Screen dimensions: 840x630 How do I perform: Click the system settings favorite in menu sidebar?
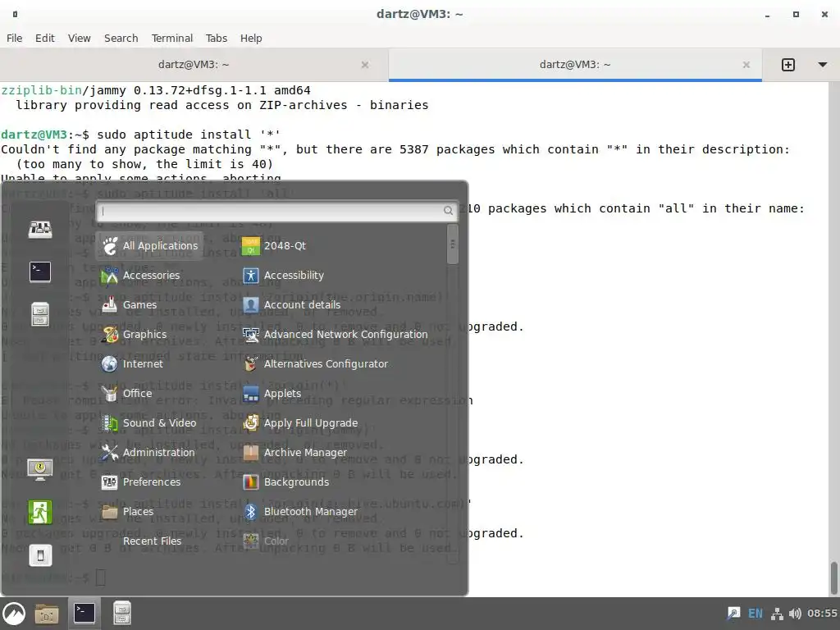[x=40, y=230]
